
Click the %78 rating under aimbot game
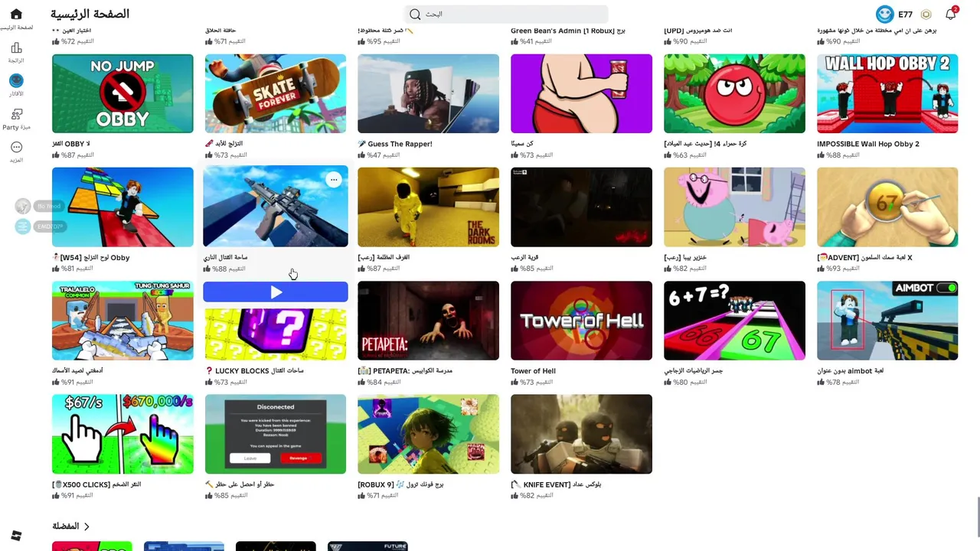coord(839,383)
